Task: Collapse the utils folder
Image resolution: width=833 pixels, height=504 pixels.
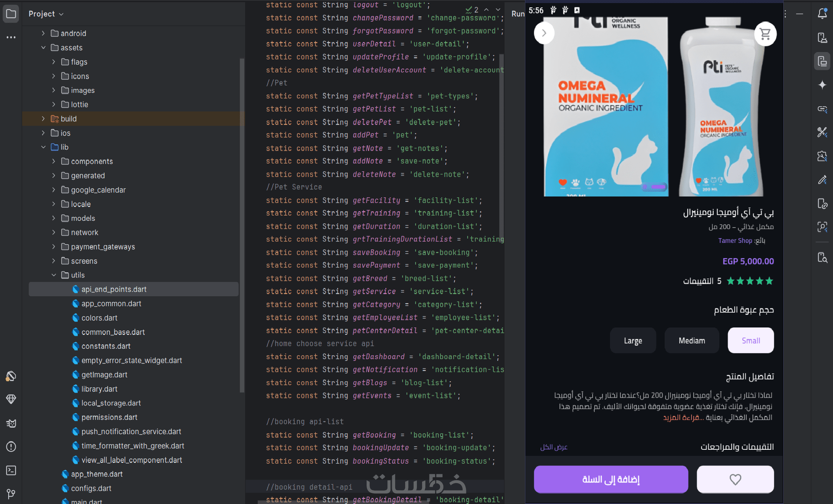Action: [x=54, y=275]
